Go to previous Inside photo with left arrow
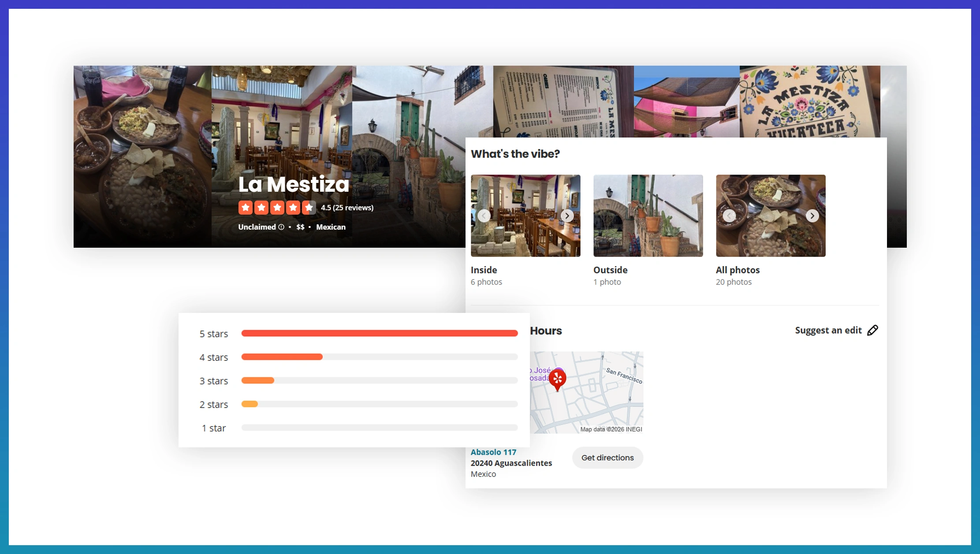The width and height of the screenshot is (980, 554). (484, 216)
